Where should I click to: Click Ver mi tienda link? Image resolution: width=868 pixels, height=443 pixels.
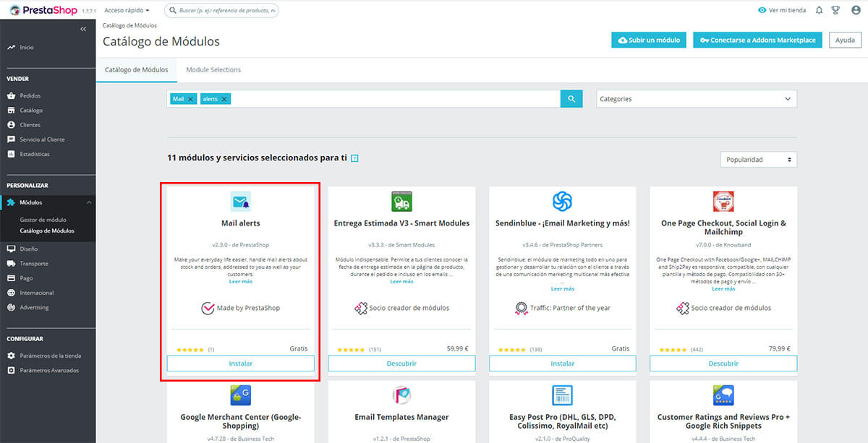(781, 11)
